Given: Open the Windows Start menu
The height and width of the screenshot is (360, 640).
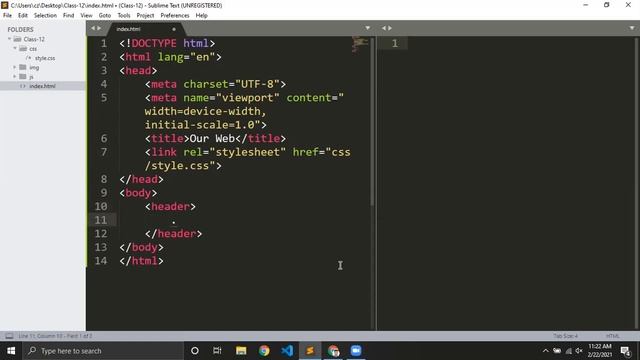Looking at the screenshot, I should [x=11, y=351].
